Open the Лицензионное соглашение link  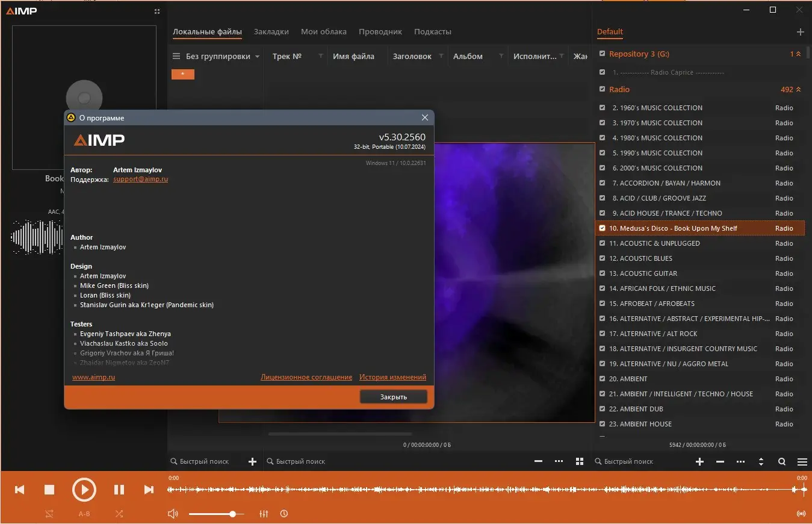coord(306,377)
